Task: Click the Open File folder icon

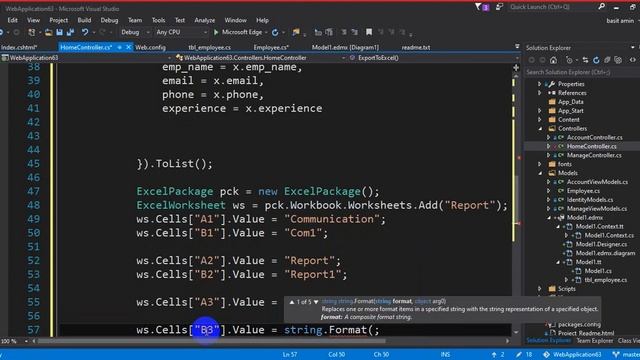Action: pyautogui.click(x=49, y=32)
